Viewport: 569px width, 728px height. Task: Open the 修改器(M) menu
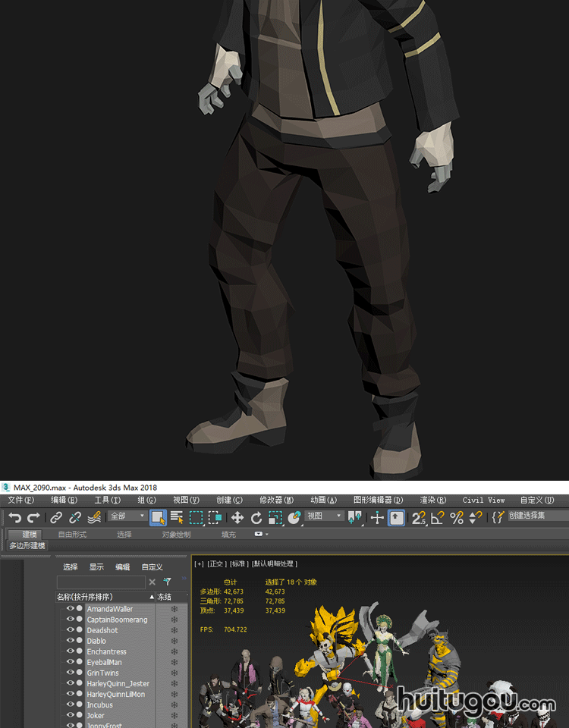tap(276, 500)
